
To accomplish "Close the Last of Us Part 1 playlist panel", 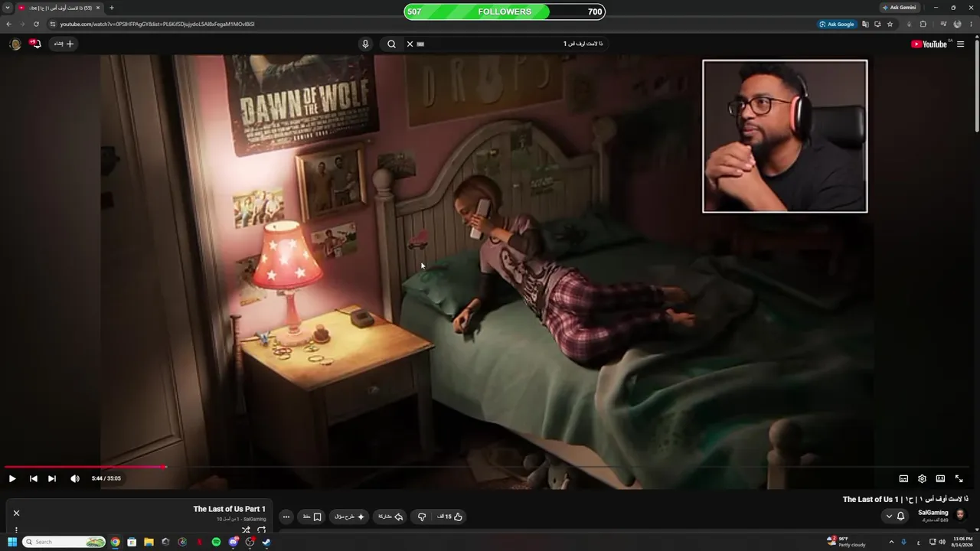I will [x=16, y=513].
